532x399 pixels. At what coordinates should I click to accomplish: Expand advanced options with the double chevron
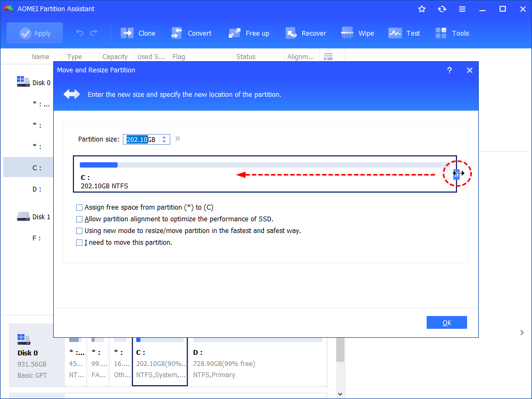178,138
